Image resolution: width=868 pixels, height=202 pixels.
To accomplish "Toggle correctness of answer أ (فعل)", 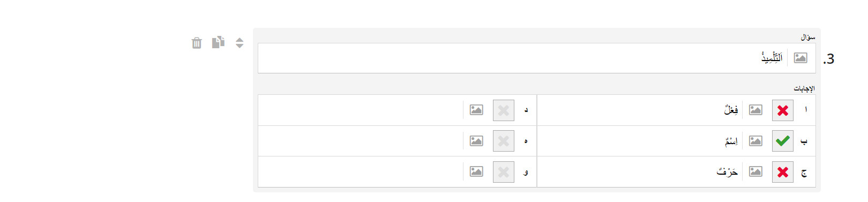I will tap(783, 110).
